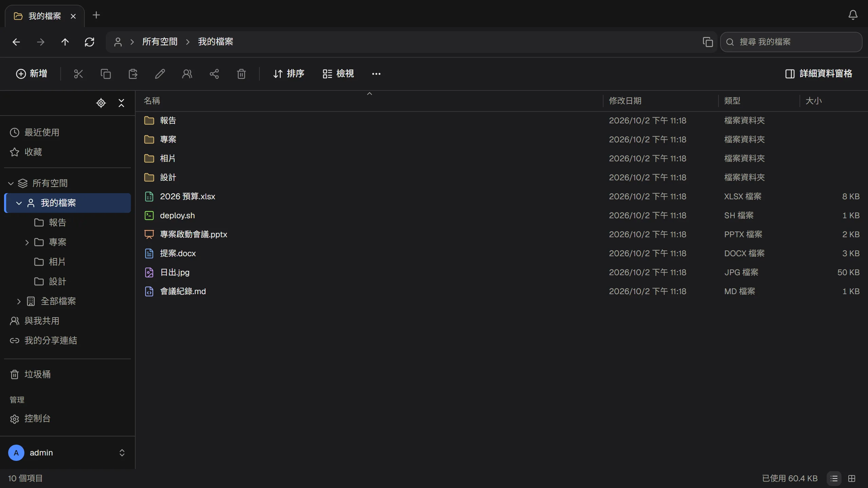This screenshot has height=488, width=868.
Task: Select the deploy.sh file
Action: pyautogui.click(x=501, y=216)
